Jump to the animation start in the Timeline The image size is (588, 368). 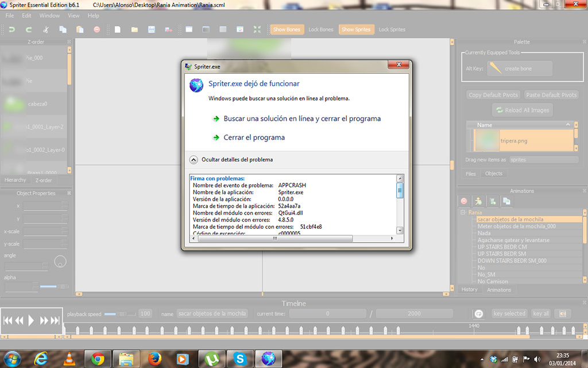[7, 320]
